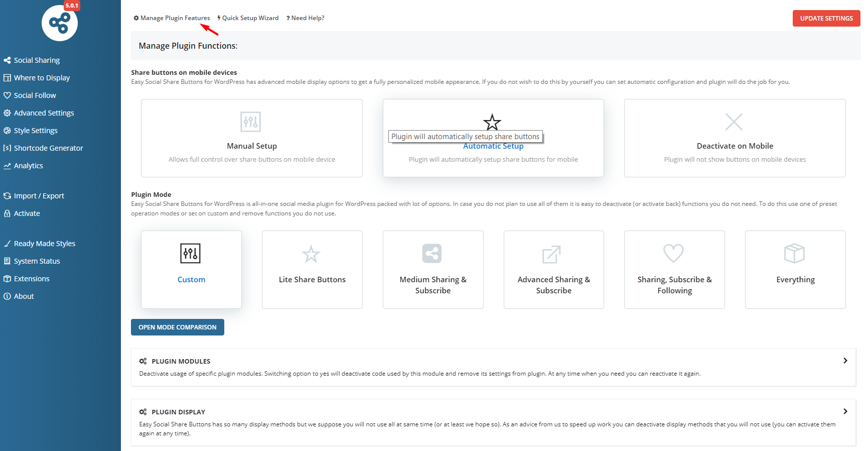Pick the Lite Share Buttons mode label

pos(312,280)
